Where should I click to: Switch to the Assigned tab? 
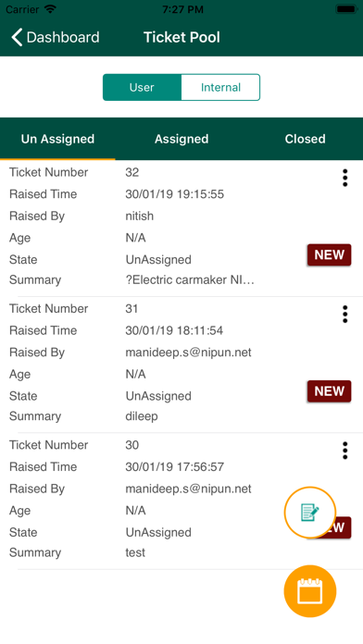(x=181, y=139)
